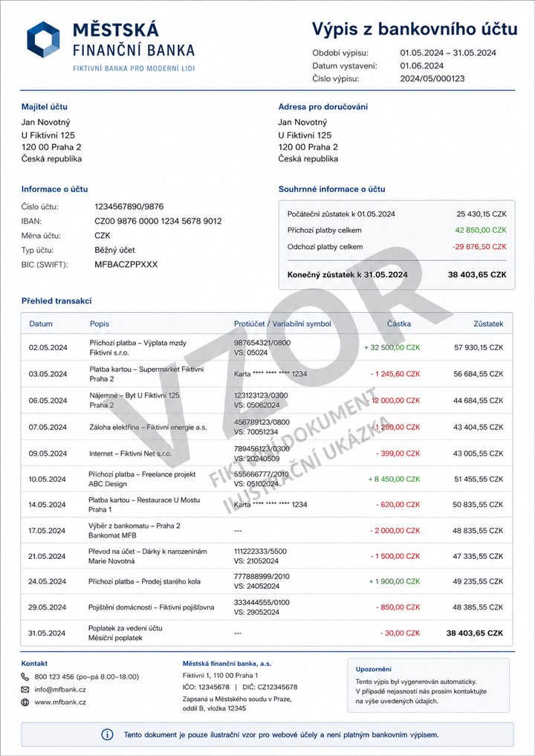The height and width of the screenshot is (756, 535).
Task: Click amount + 1 900,00 CZK
Action: tap(395, 581)
